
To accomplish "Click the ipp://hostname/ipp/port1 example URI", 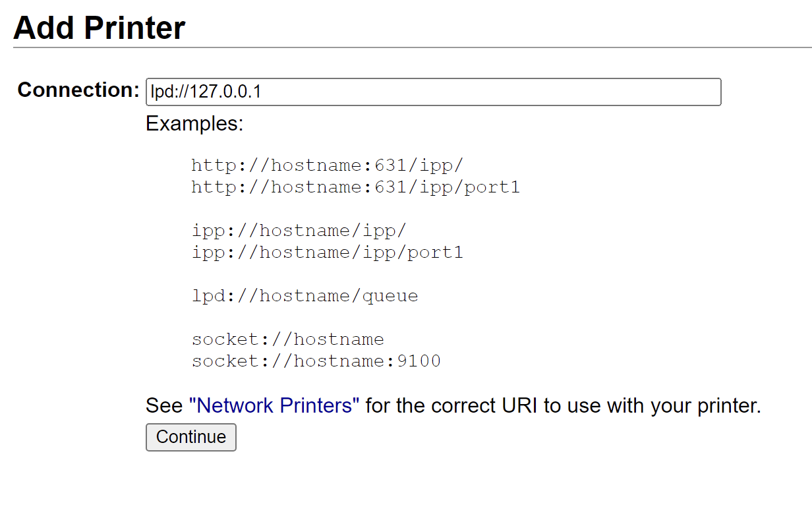I will coord(326,252).
